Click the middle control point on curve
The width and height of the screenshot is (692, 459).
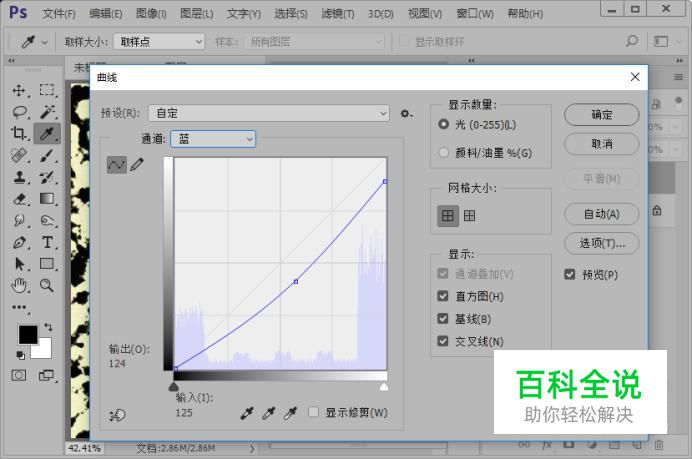[x=296, y=281]
